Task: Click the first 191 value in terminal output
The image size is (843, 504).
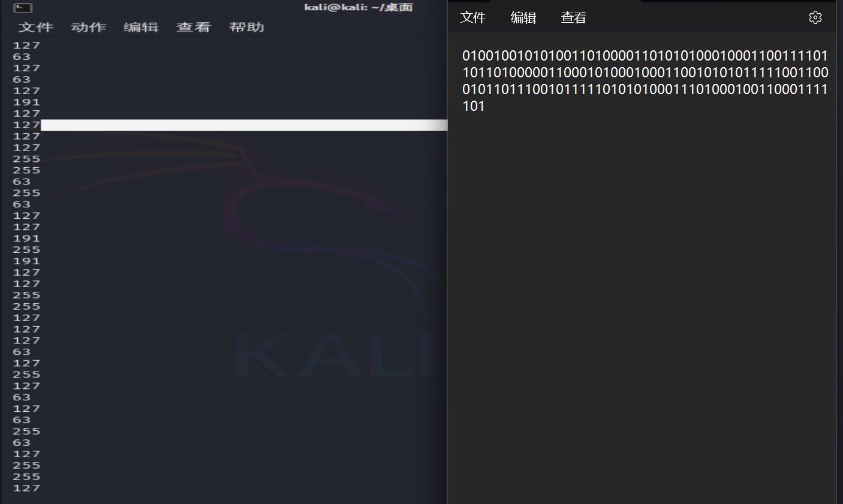Action: pyautogui.click(x=26, y=102)
